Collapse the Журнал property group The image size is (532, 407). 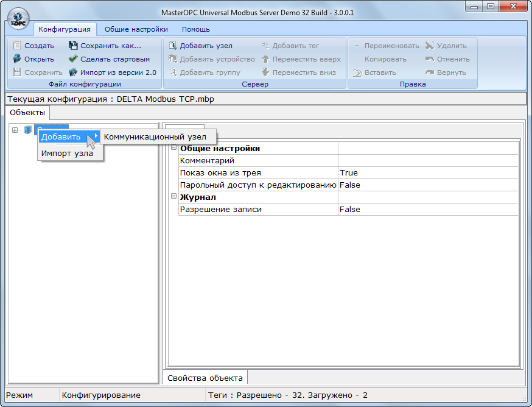point(173,197)
